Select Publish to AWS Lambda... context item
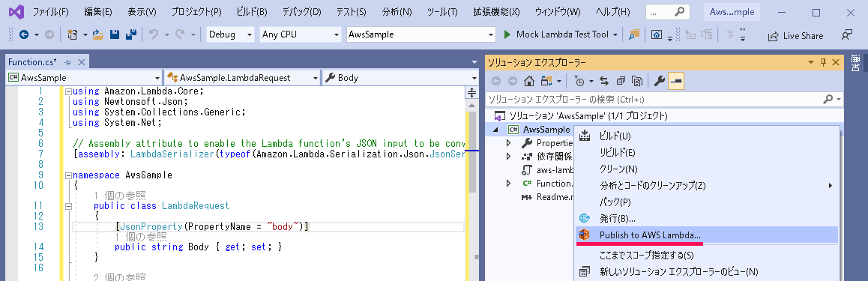This screenshot has height=281, width=868. 707,235
